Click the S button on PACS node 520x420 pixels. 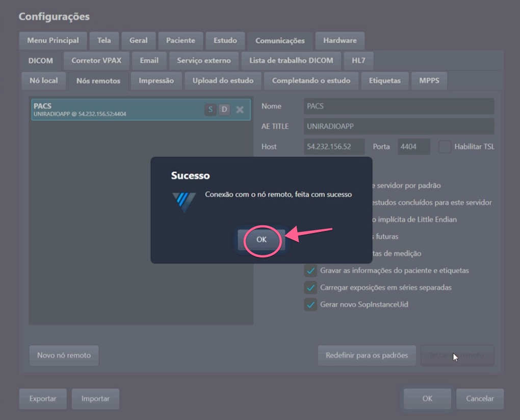(210, 110)
